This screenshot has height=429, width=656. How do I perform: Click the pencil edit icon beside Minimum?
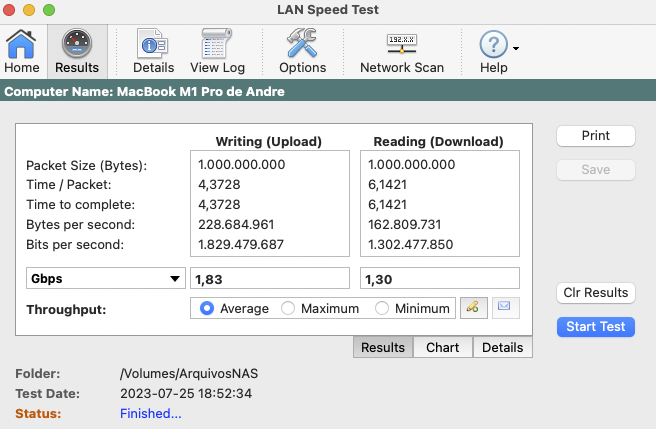point(474,308)
